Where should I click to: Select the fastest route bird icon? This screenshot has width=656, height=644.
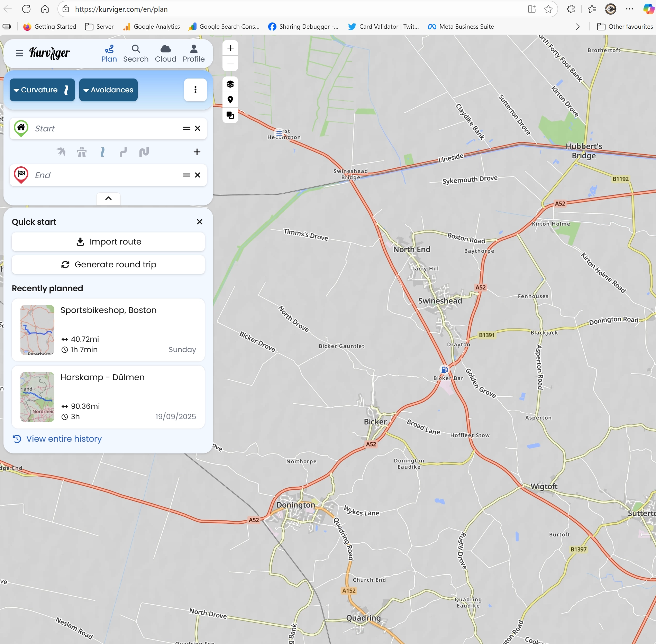[61, 152]
